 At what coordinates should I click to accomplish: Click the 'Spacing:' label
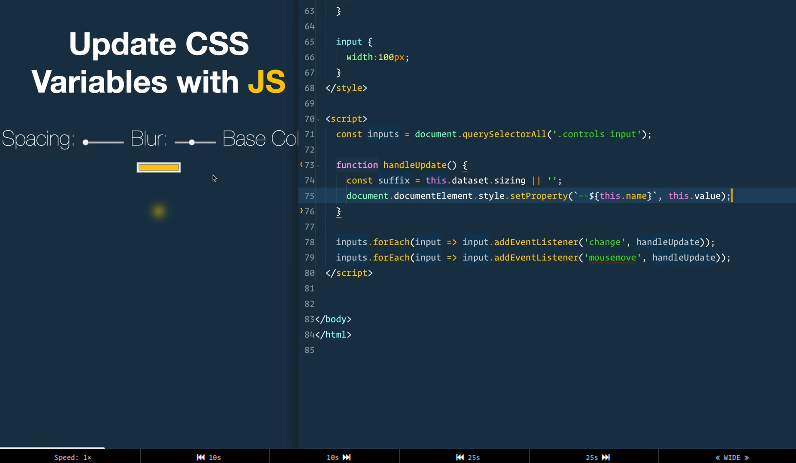(x=39, y=139)
